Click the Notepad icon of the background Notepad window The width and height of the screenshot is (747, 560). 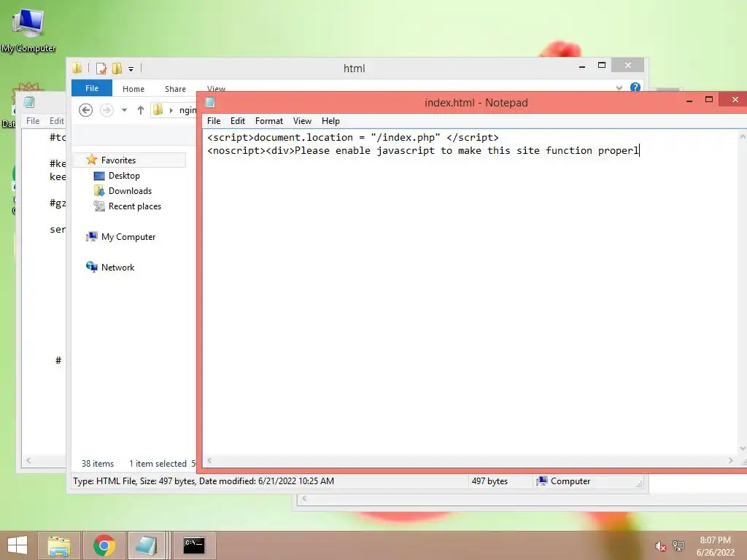click(x=29, y=102)
